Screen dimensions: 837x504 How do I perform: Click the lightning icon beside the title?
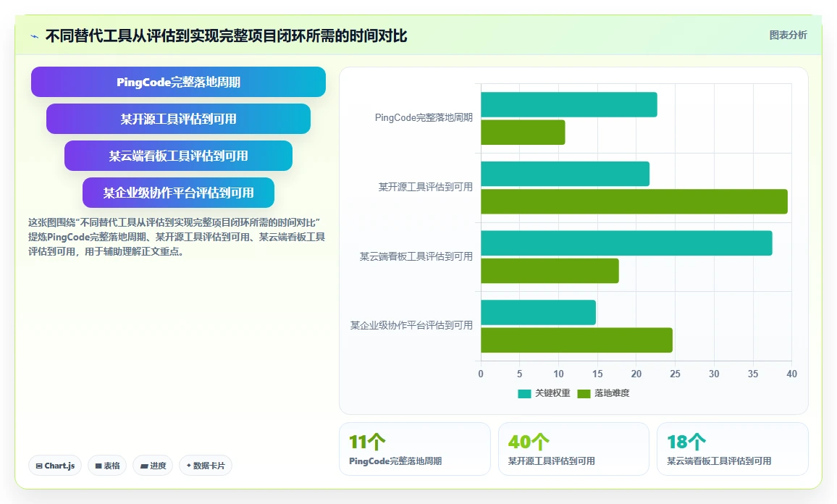click(35, 36)
